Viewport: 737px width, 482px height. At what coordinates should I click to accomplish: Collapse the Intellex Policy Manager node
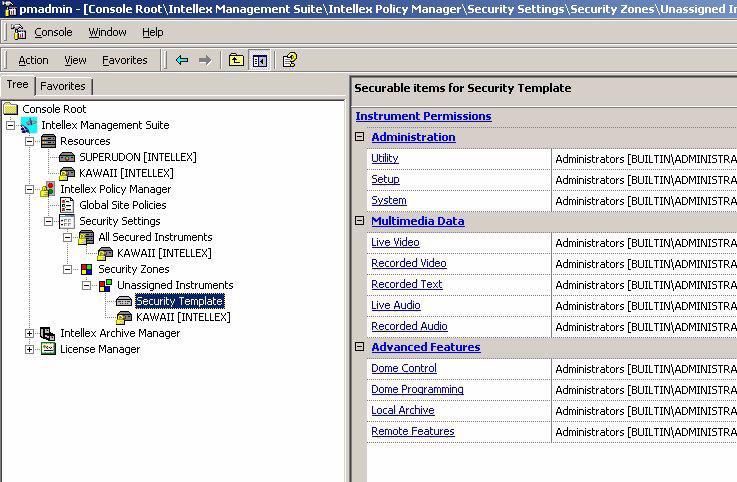(29, 189)
